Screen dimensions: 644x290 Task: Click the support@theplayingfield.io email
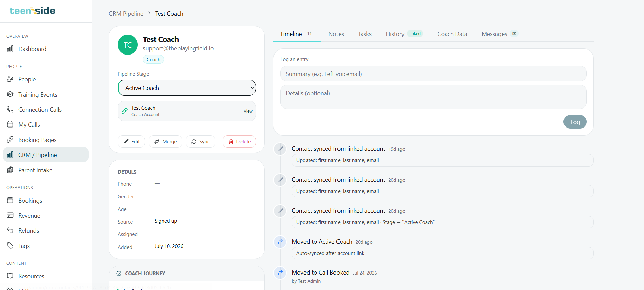point(178,48)
